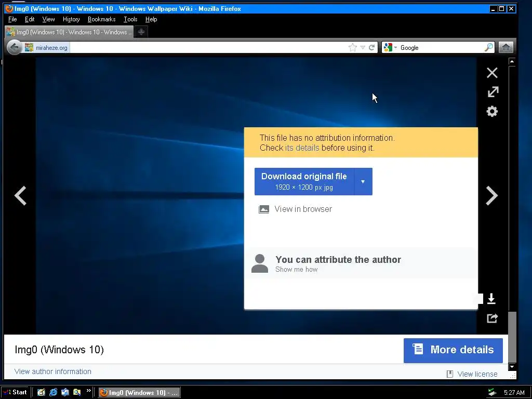Click the Show me how link
Image resolution: width=532 pixels, height=399 pixels.
pyautogui.click(x=296, y=270)
